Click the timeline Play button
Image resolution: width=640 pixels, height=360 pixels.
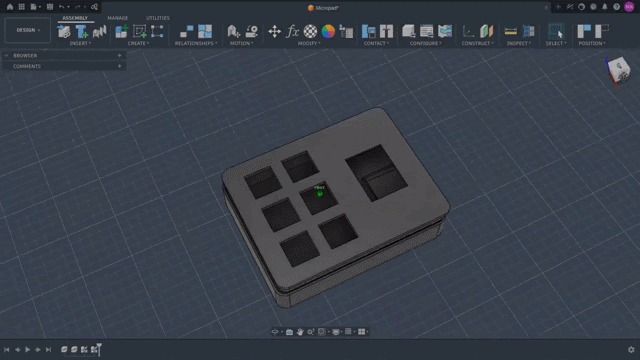coord(27,349)
